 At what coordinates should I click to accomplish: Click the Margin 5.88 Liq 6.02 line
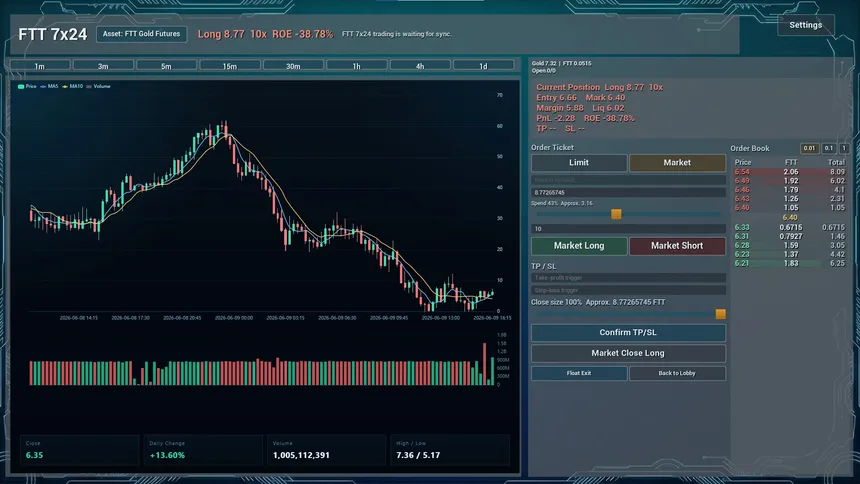580,108
